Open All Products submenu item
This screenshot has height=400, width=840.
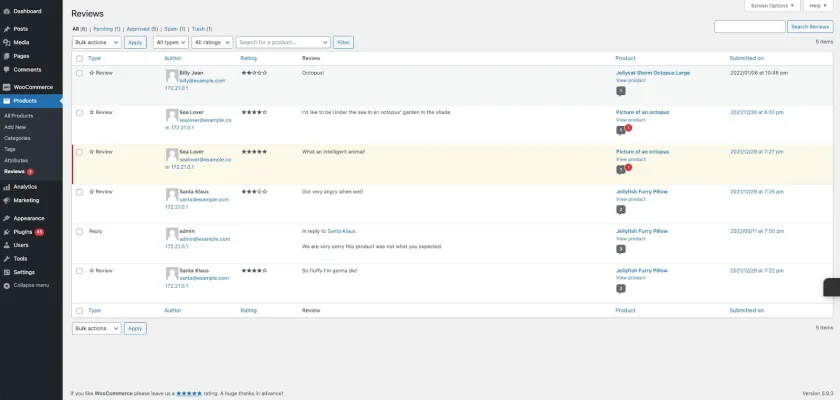pos(18,116)
